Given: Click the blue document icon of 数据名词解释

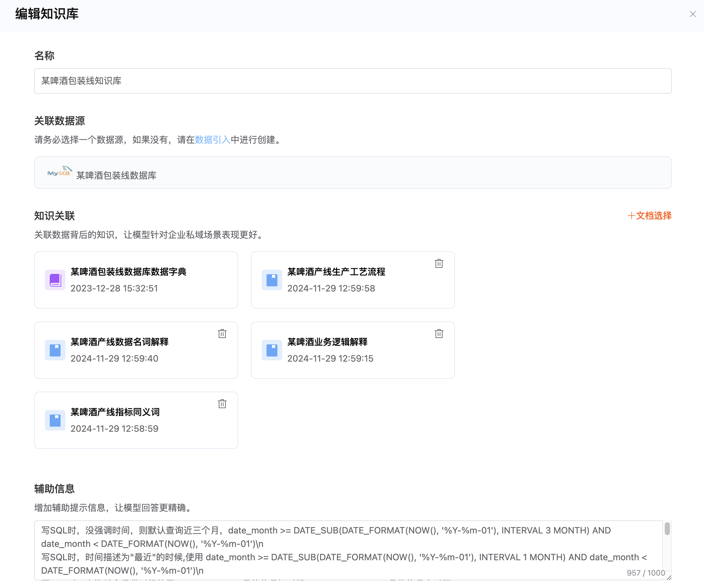Looking at the screenshot, I should coord(55,350).
